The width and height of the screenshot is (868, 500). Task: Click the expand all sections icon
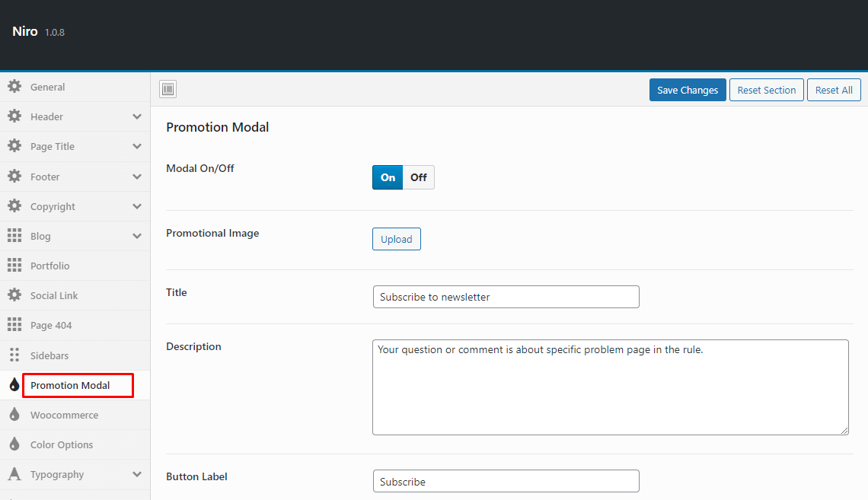[168, 90]
